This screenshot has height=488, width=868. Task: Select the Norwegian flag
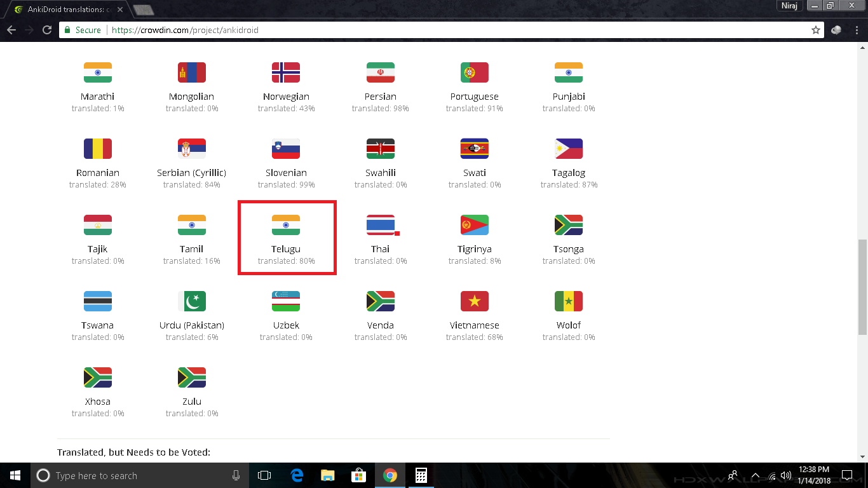click(x=286, y=72)
